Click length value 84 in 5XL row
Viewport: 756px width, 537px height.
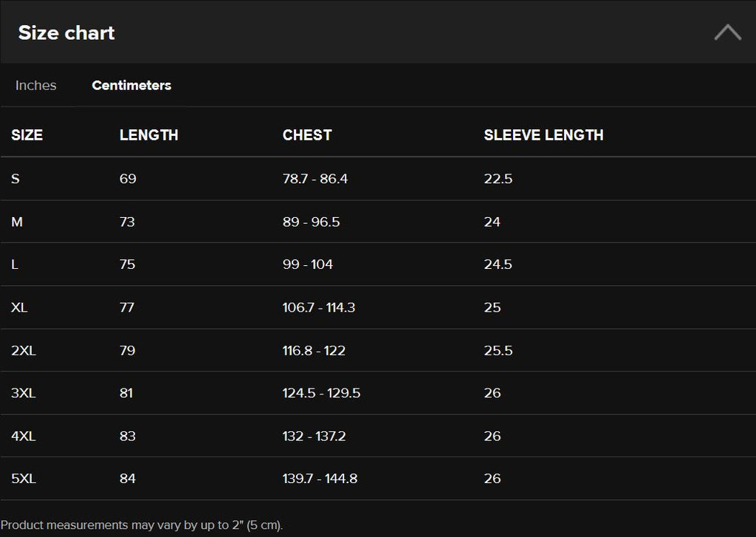[128, 479]
